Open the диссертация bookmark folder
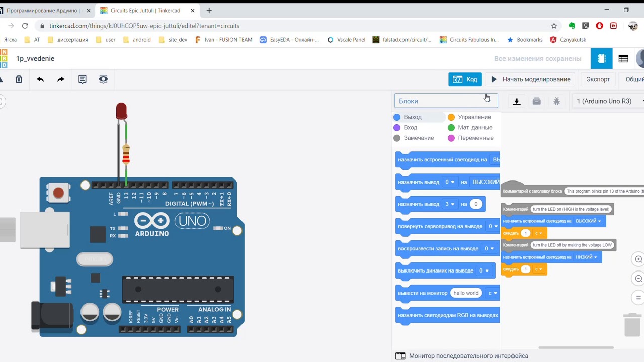The height and width of the screenshot is (362, 644). pos(67,40)
